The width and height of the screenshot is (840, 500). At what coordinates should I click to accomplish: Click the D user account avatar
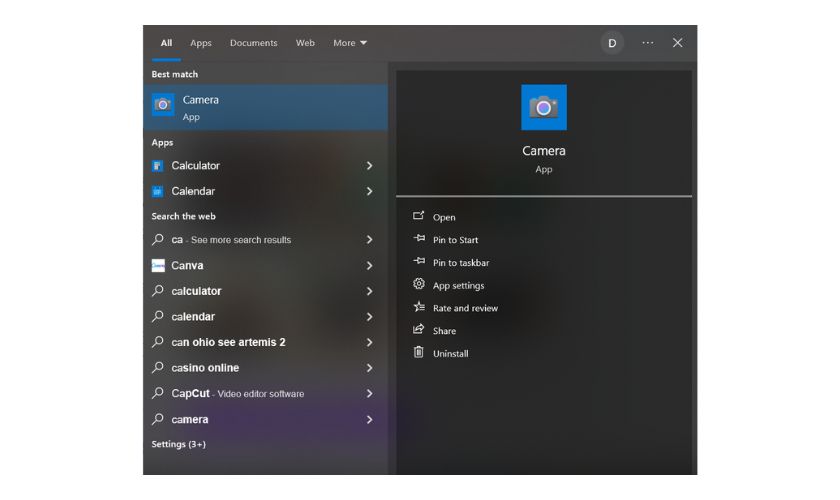point(612,43)
